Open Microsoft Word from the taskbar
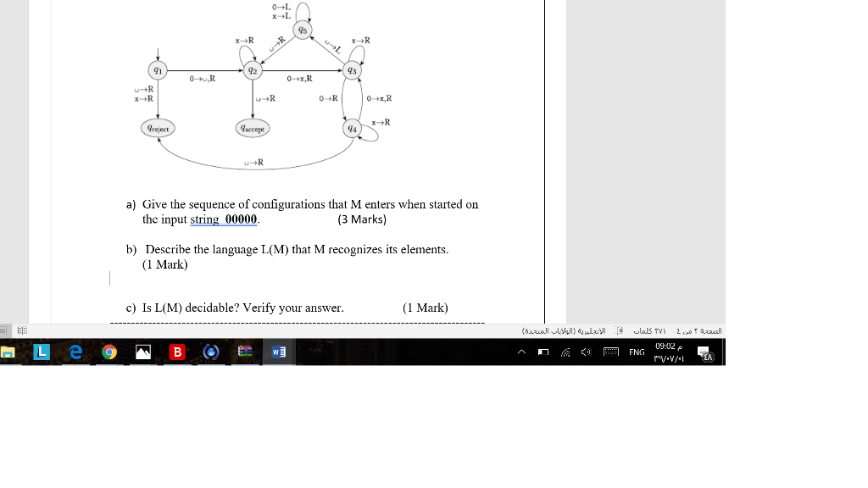Screen dimensions: 868x488 pos(278,351)
